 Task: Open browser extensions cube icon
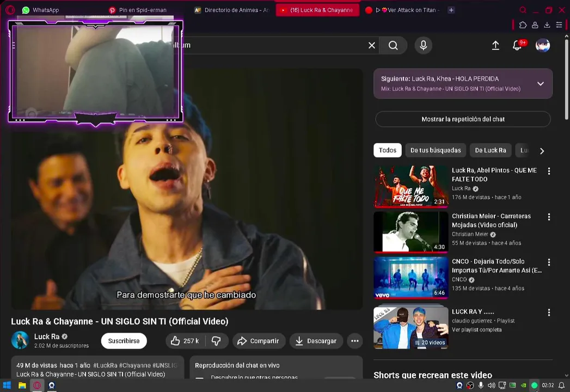(x=523, y=24)
